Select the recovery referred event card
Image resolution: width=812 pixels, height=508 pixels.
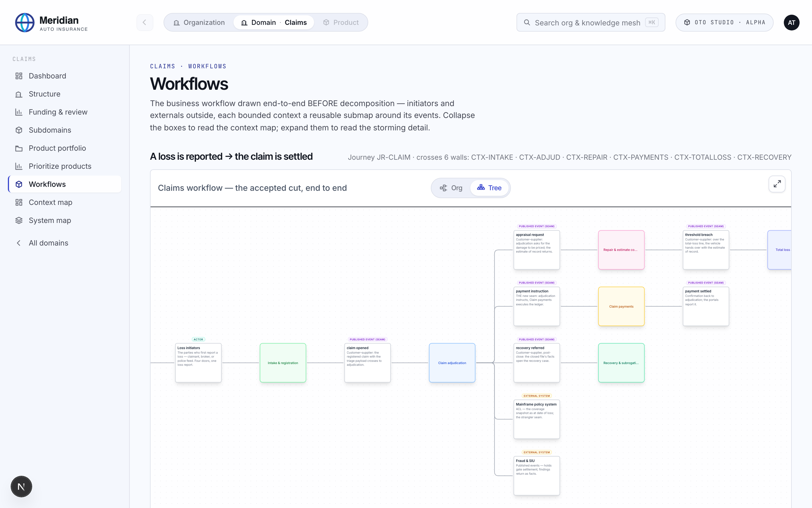(x=537, y=363)
